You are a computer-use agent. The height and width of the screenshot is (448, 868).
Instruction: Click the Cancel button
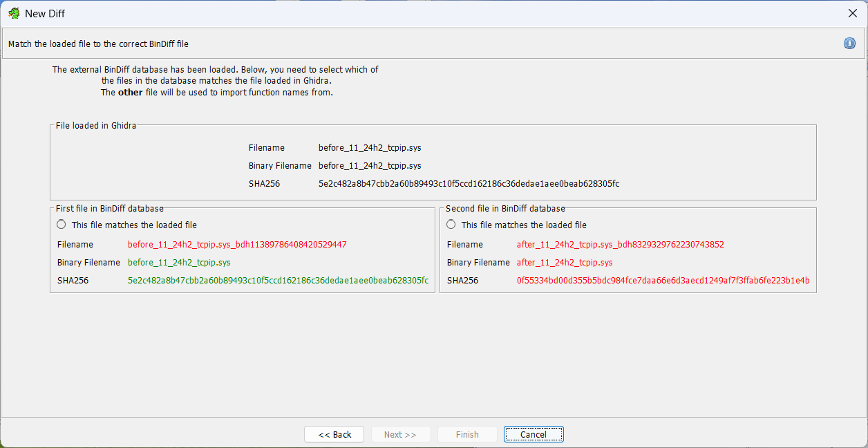534,434
